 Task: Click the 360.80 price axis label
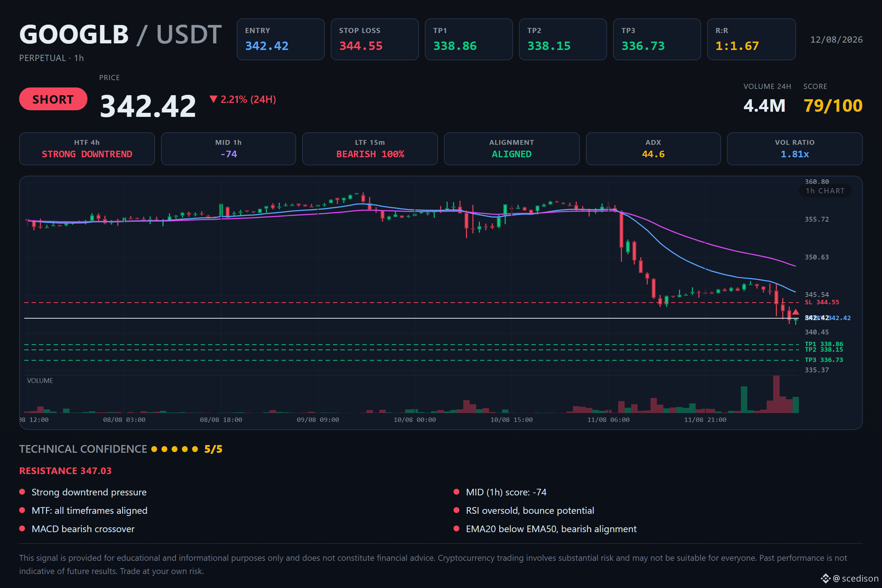817,182
